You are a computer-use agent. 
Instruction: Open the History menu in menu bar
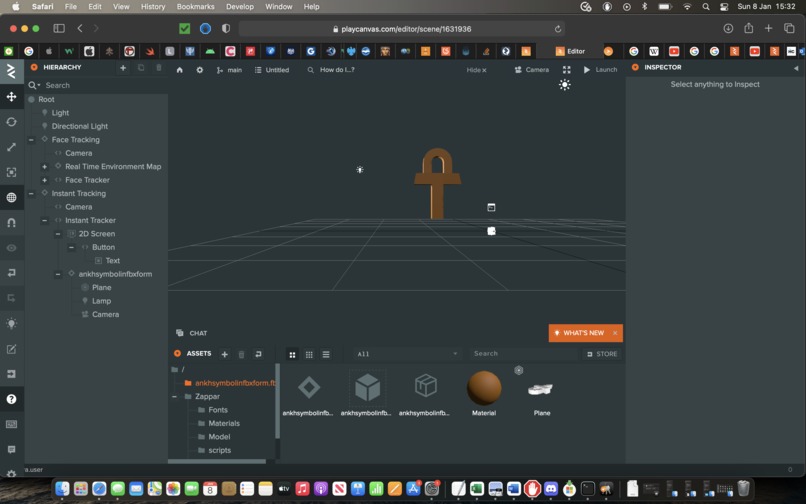(x=153, y=7)
